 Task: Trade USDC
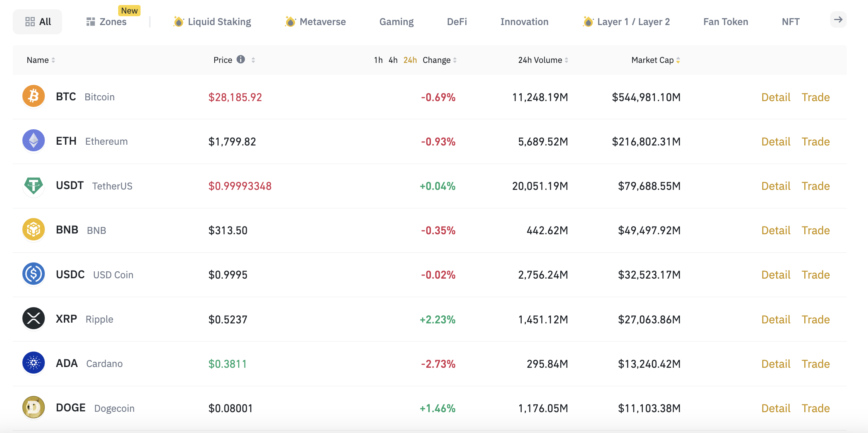click(815, 275)
